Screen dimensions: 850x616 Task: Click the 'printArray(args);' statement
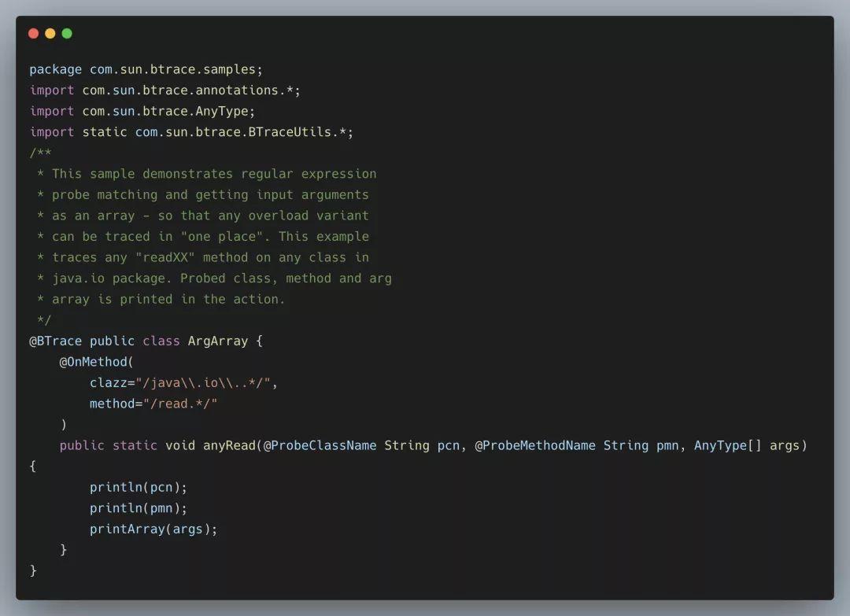(x=153, y=529)
